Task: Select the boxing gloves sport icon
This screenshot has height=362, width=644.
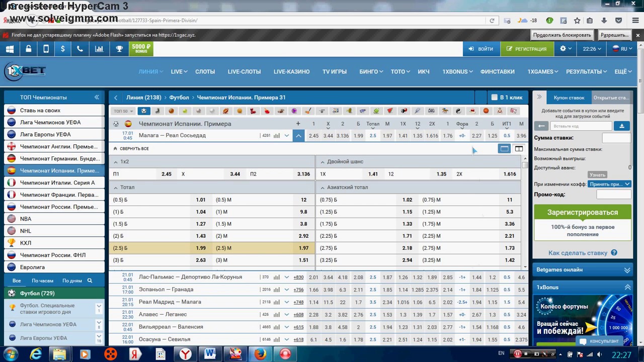Action: [253, 111]
